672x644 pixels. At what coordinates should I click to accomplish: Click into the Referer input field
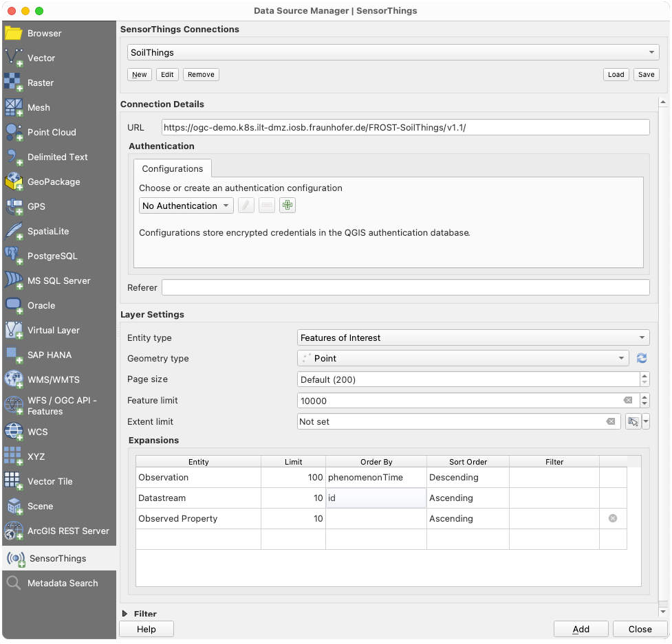click(405, 288)
